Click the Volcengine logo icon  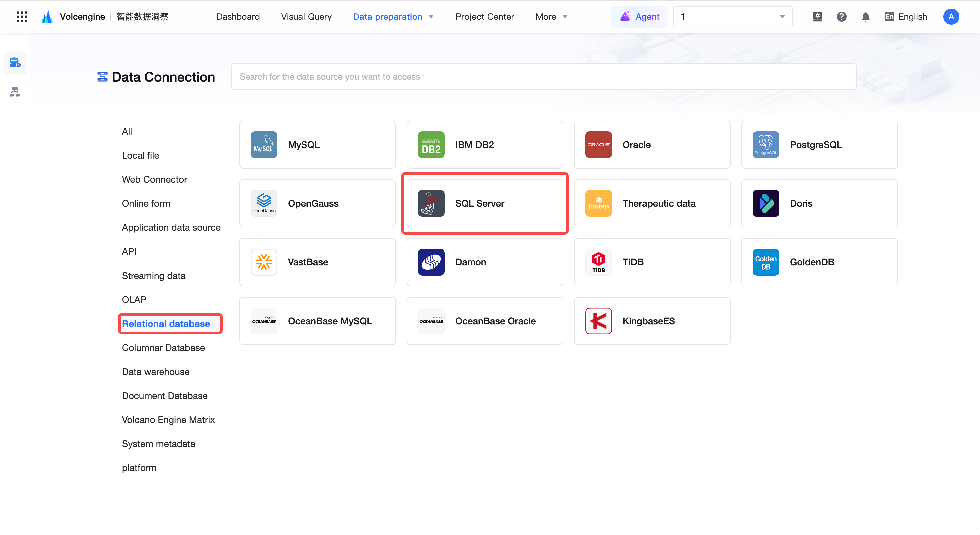(47, 17)
